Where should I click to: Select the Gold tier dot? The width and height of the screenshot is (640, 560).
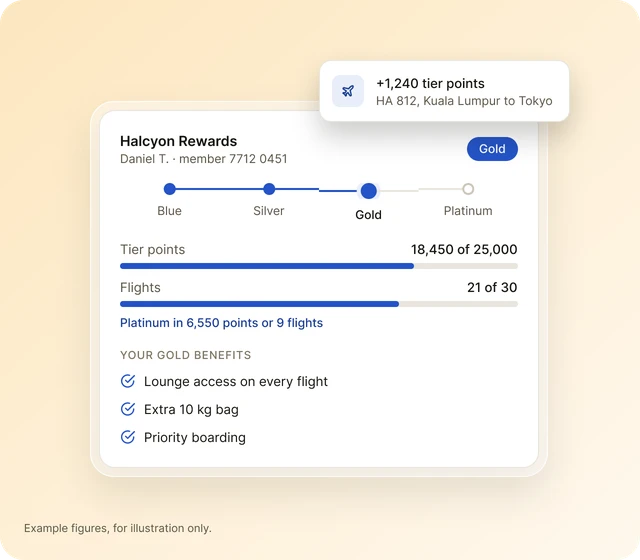(369, 191)
